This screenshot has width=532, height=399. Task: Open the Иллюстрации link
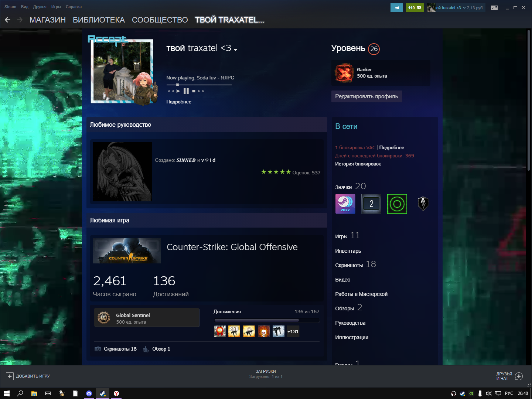[x=352, y=337]
